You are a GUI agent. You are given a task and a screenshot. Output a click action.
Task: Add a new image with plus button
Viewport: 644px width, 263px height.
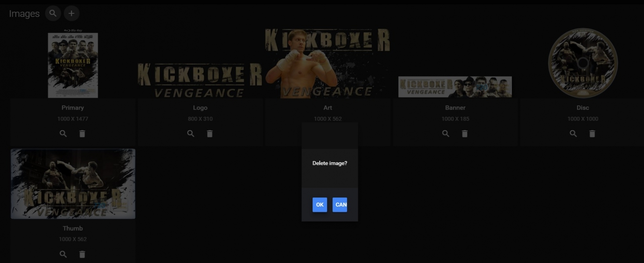pos(71,13)
